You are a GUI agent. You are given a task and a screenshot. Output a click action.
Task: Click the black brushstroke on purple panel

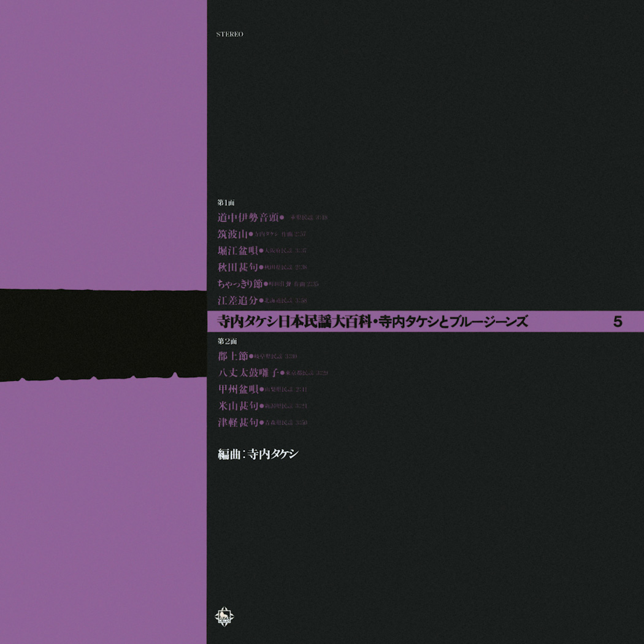pyautogui.click(x=103, y=334)
